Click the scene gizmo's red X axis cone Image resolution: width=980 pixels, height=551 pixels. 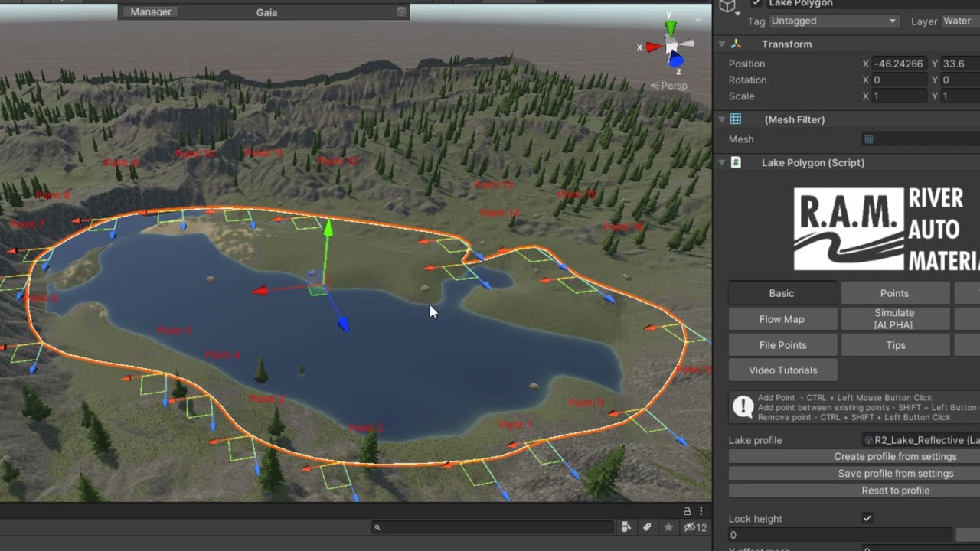653,47
